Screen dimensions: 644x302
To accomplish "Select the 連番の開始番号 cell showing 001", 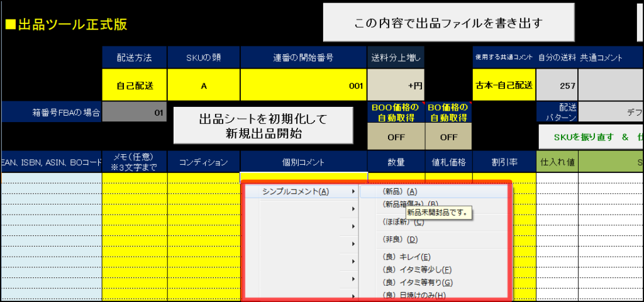I will click(304, 85).
